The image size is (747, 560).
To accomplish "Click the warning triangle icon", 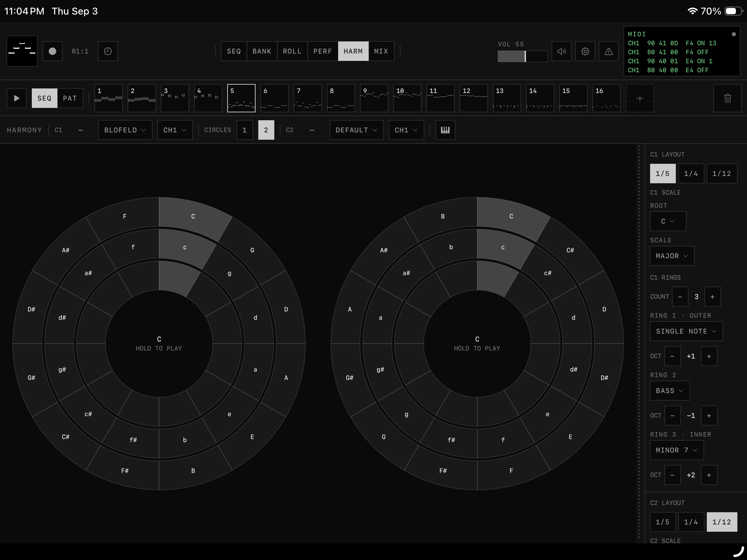I will [x=609, y=51].
